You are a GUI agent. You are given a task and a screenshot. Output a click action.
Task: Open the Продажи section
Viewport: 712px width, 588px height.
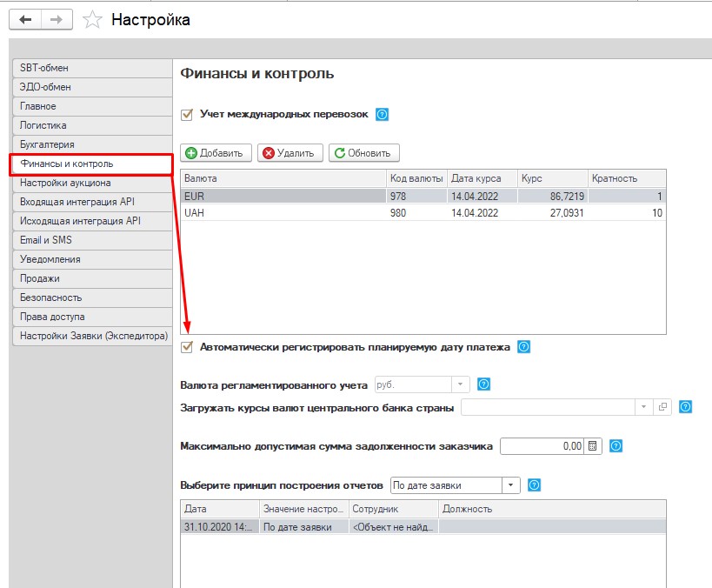tap(93, 278)
